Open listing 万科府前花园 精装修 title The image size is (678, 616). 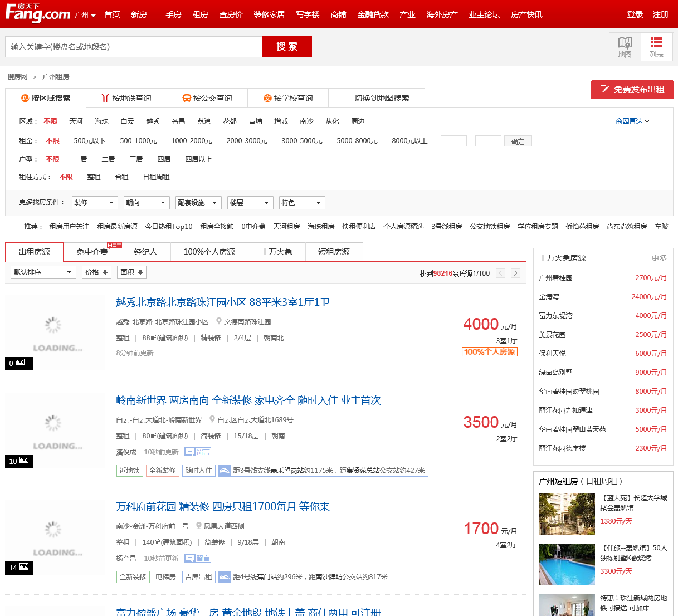tap(223, 507)
